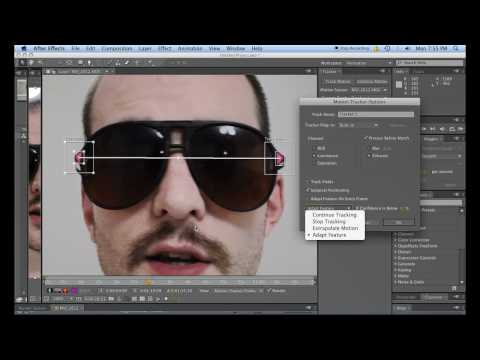480x360 pixels.
Task: Select the Blur radio option
Action: (x=369, y=148)
